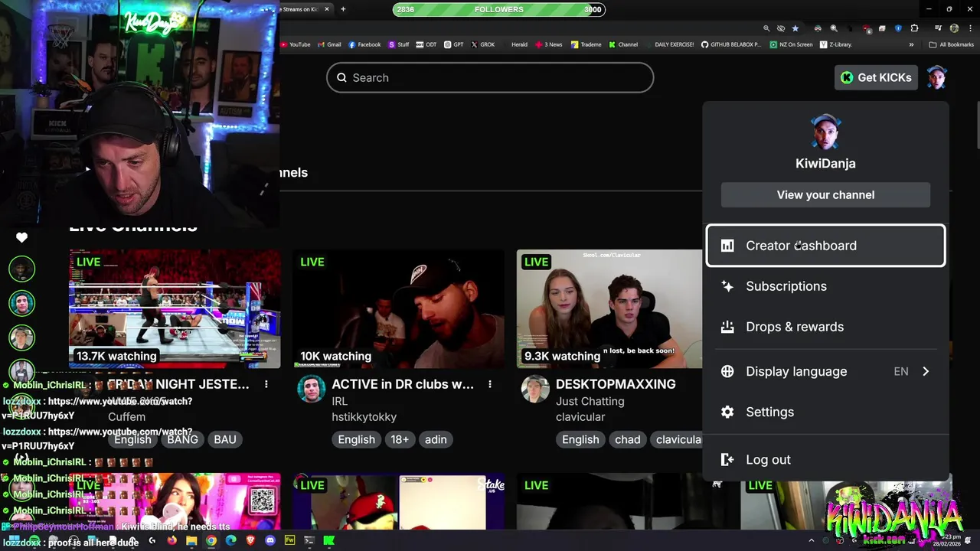Click the Log out door icon

pyautogui.click(x=727, y=460)
